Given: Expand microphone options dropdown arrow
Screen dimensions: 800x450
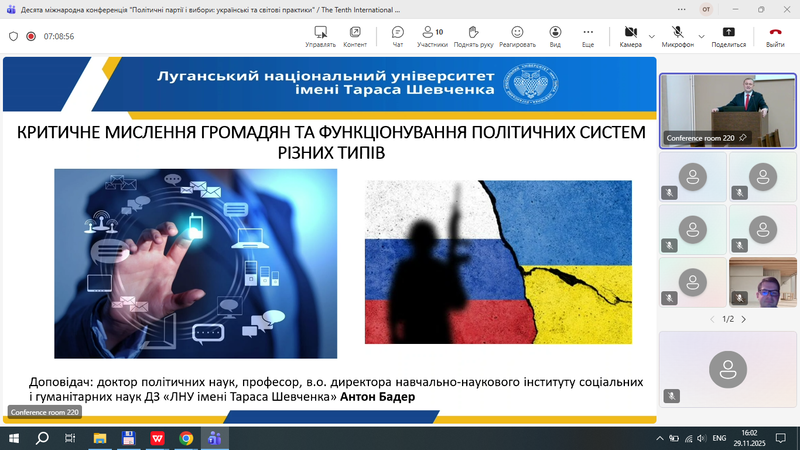Looking at the screenshot, I should tap(701, 36).
